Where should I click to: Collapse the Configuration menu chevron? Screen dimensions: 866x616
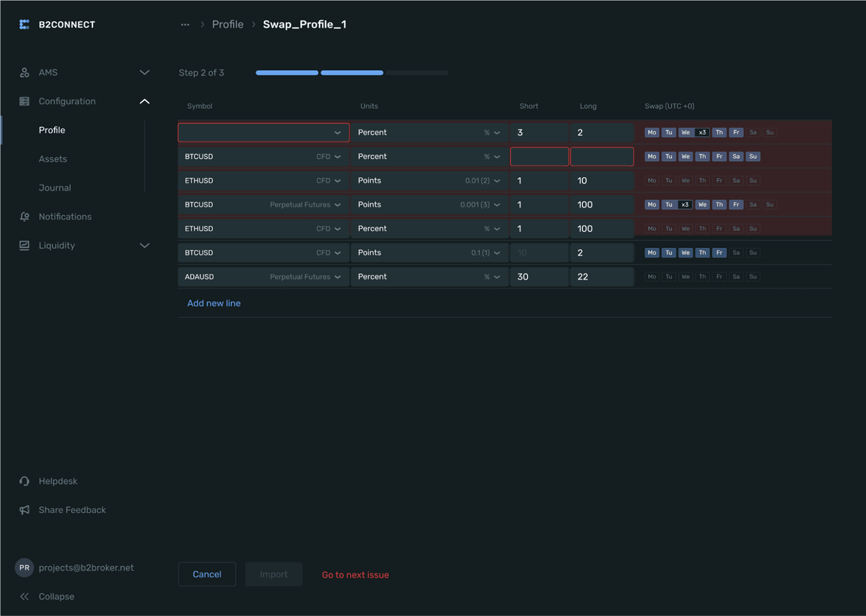144,101
